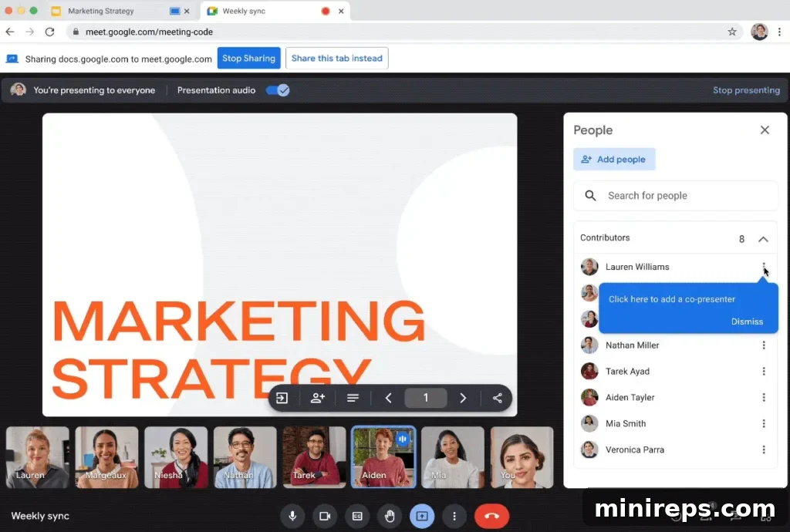Focus the Search for people field
790x532 pixels.
676,196
